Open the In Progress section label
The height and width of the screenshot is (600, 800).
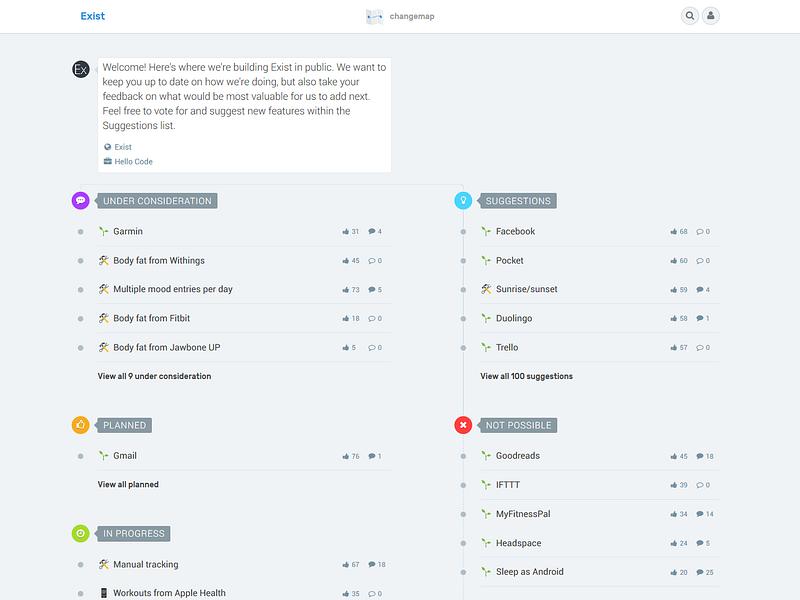tap(134, 534)
